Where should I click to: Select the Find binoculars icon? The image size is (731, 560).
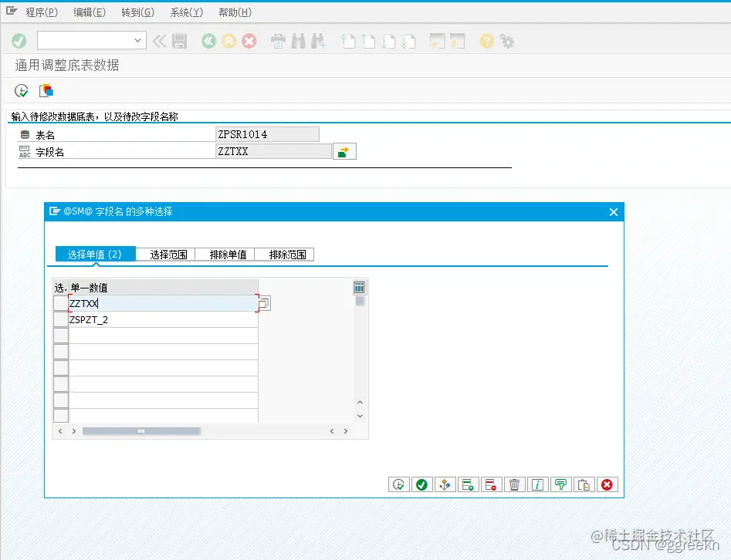pyautogui.click(x=297, y=42)
